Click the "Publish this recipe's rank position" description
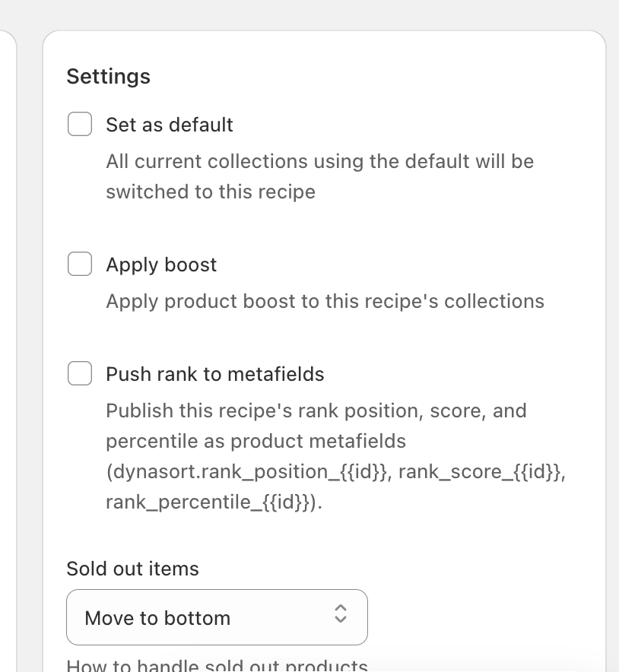Screen dimensions: 619x672 point(316,410)
